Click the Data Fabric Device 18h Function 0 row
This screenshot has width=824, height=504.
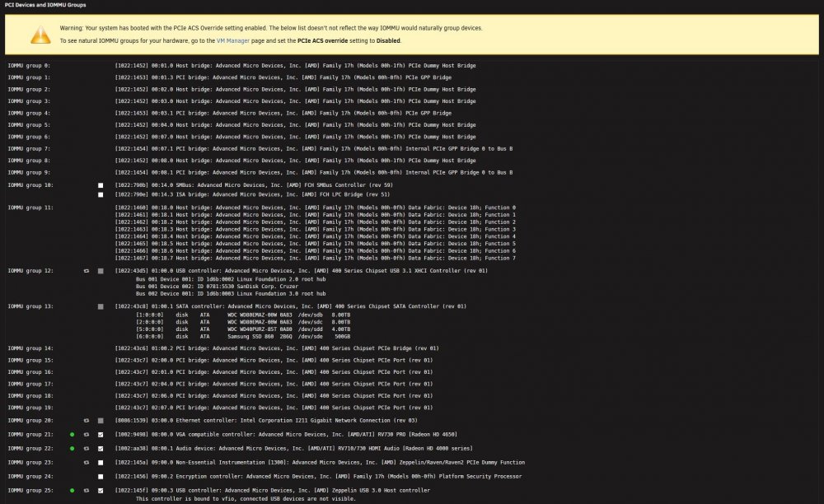click(316, 208)
